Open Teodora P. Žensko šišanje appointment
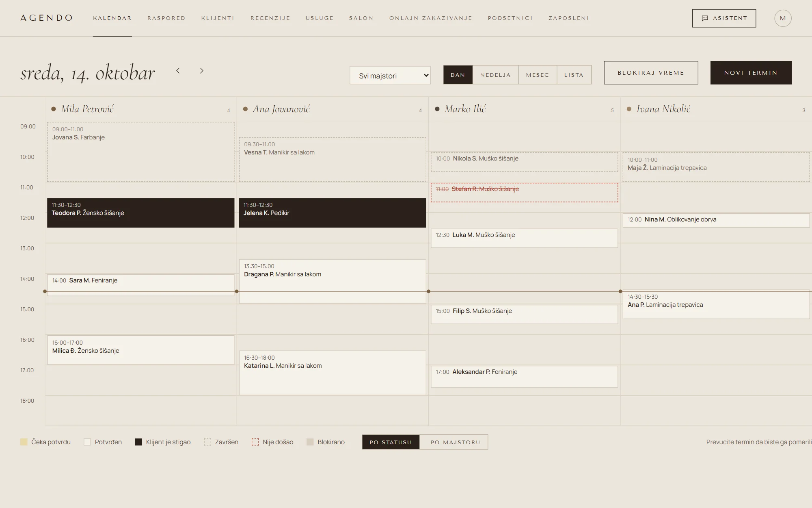The image size is (812, 508). (140, 213)
